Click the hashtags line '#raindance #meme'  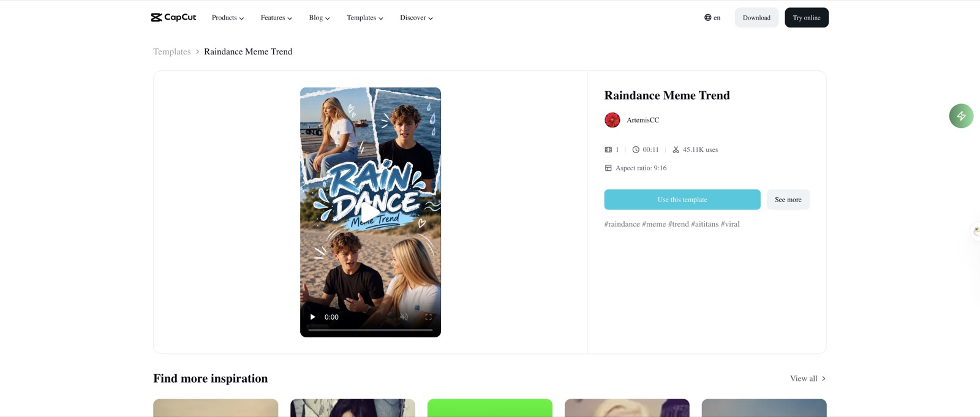(672, 224)
